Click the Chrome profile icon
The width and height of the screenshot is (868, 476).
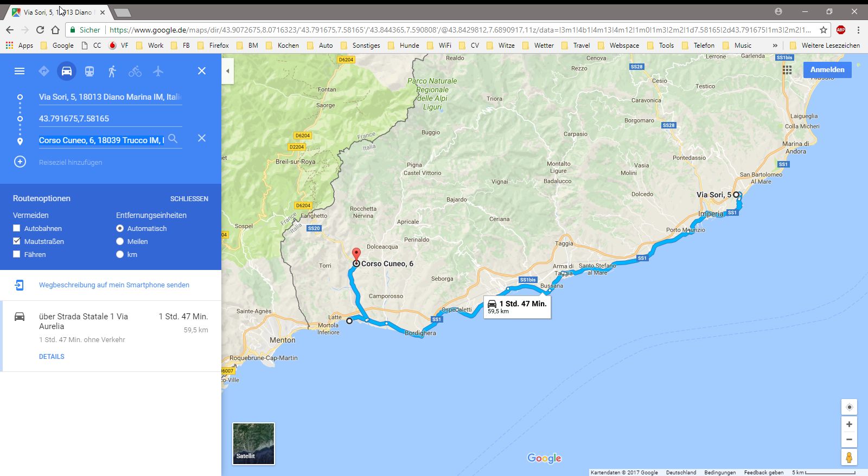tap(778, 11)
